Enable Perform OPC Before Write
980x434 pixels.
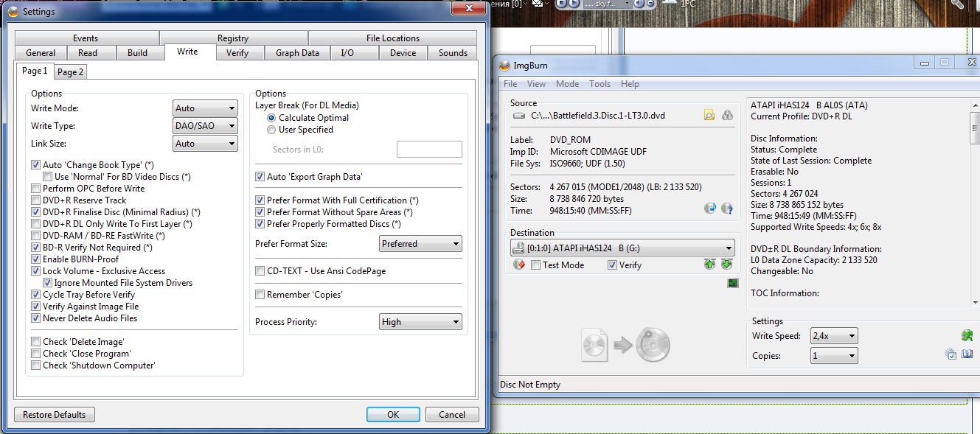coord(36,189)
